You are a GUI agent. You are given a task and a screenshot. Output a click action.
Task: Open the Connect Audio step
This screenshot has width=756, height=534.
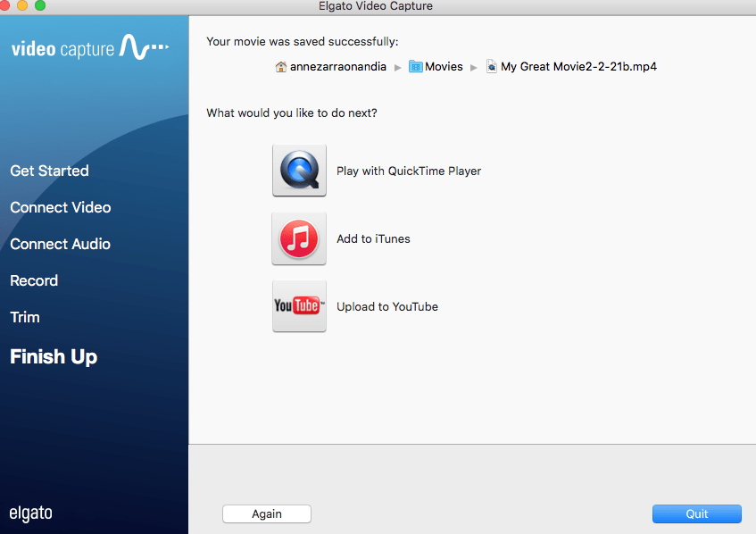[x=61, y=244]
